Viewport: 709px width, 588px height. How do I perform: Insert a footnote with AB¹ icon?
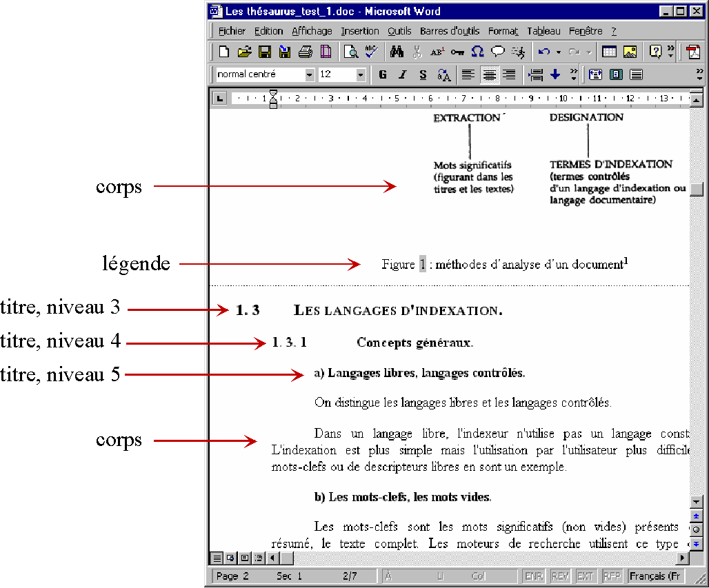(437, 52)
